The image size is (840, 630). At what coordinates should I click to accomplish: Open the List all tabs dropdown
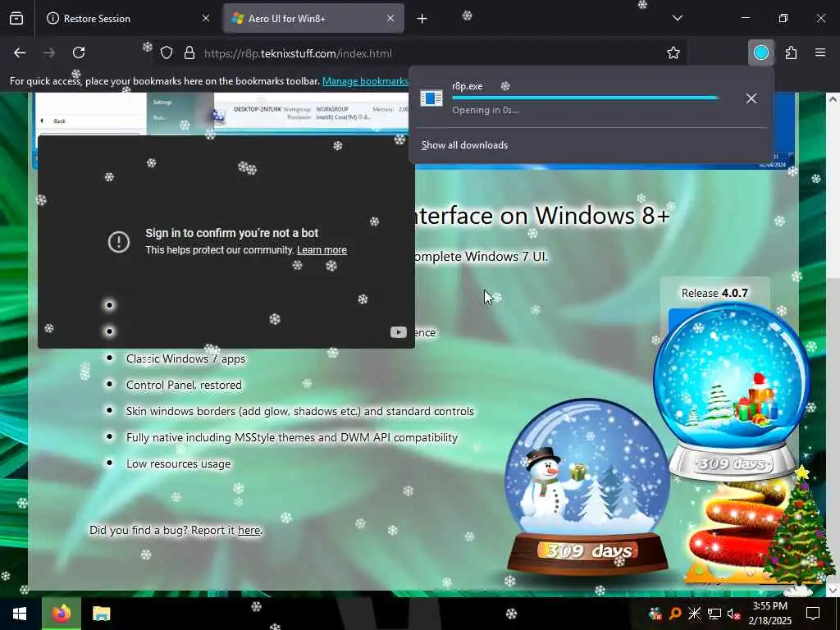pos(678,18)
